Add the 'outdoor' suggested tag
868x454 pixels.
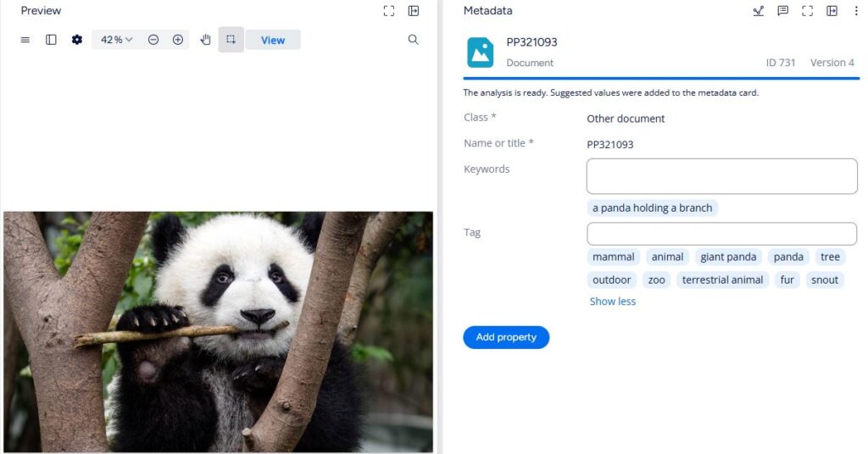tap(612, 280)
